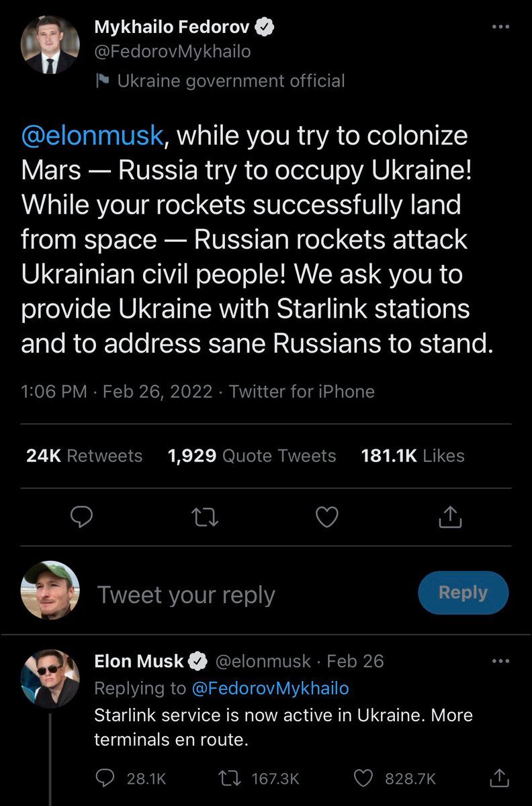The height and width of the screenshot is (806, 532).
Task: Like Mykhailo Fedorov's tweet
Action: pyautogui.click(x=327, y=517)
